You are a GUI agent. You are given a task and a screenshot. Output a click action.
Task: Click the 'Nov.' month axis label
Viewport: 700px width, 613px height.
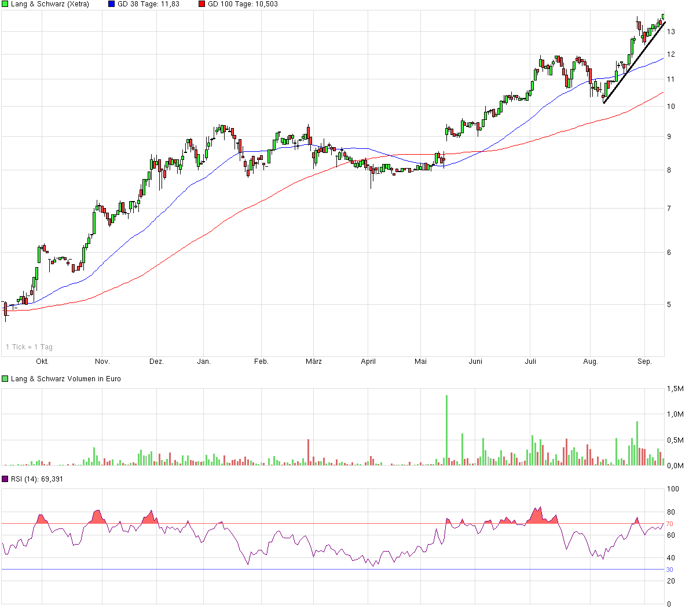coord(102,362)
